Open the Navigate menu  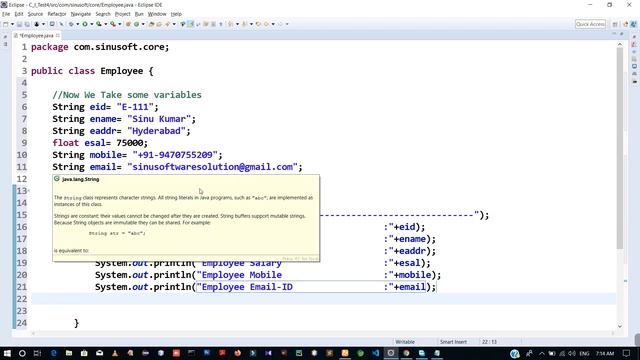pos(80,14)
